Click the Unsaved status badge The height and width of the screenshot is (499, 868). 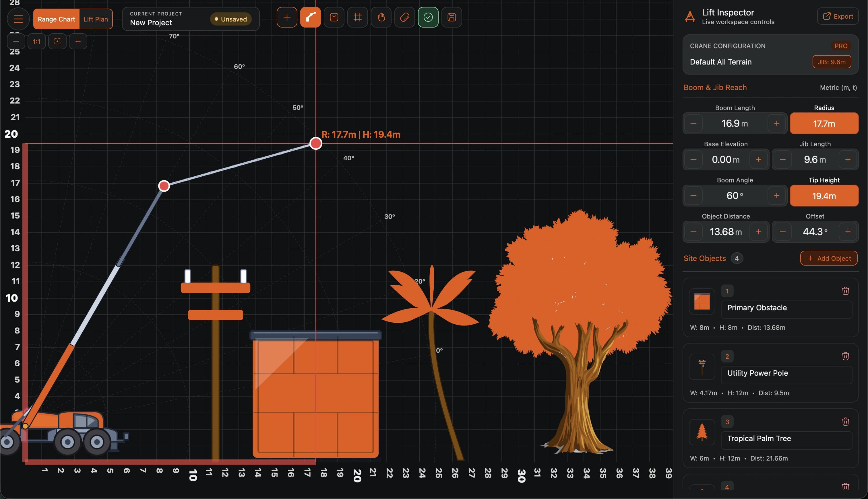[231, 19]
